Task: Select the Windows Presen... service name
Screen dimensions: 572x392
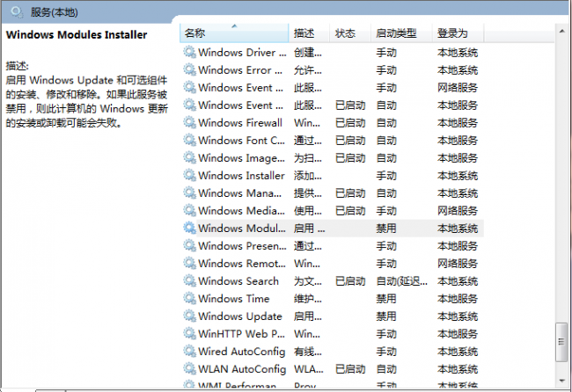Action: [x=242, y=246]
